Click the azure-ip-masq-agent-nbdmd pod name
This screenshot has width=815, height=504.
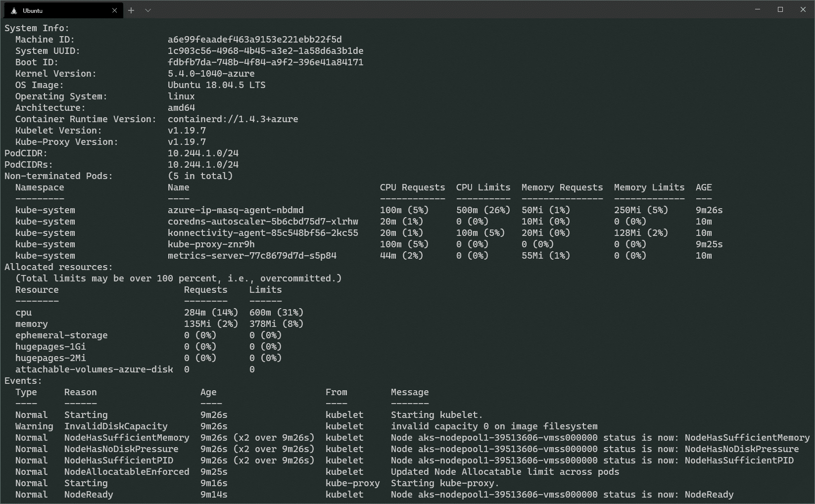click(236, 210)
